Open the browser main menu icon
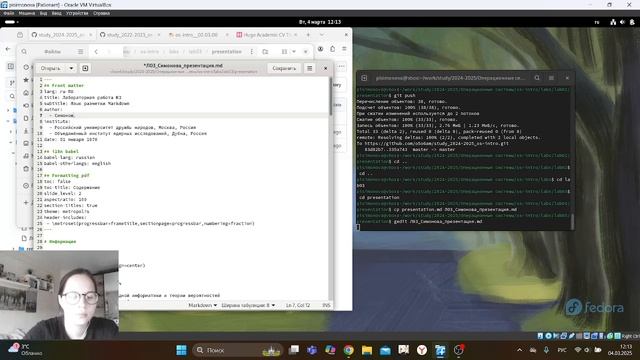Screen dimensions: 640x360 click(x=344, y=49)
